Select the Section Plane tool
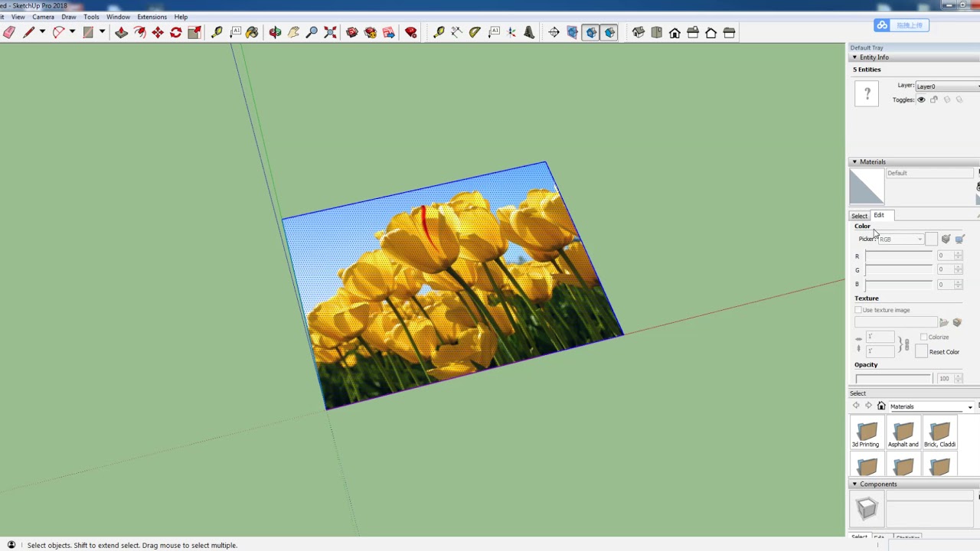Image resolution: width=980 pixels, height=551 pixels. coord(554,32)
